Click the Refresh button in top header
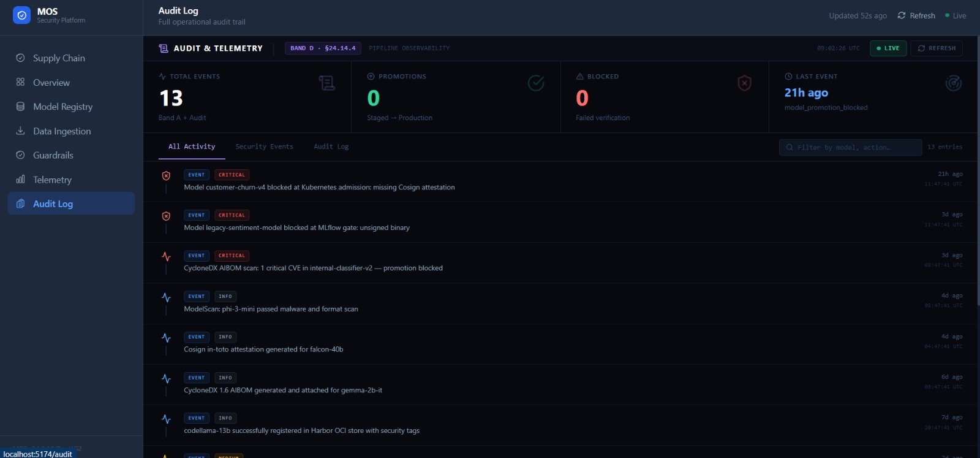 point(916,16)
